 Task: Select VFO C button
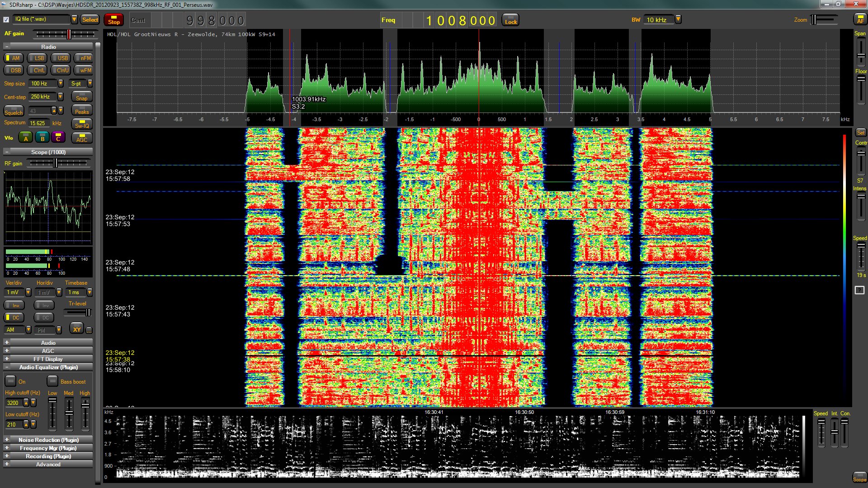tap(58, 138)
